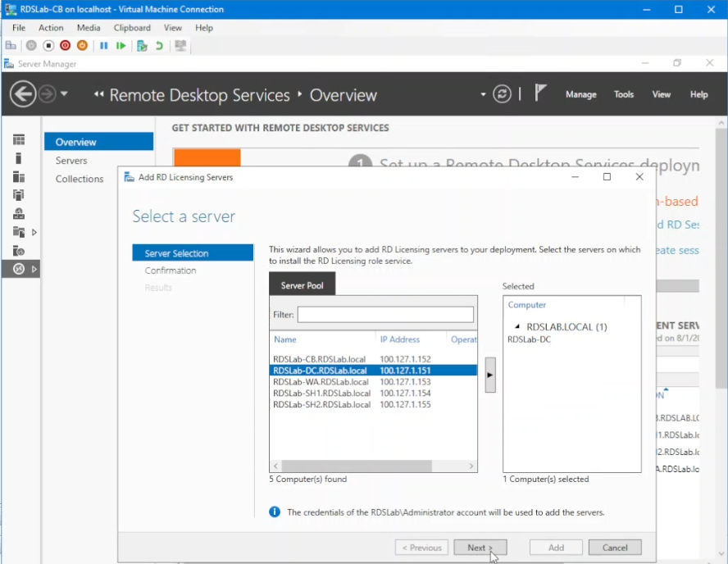Click Next in the Add RD Licensing Servers wizard
This screenshot has height=564, width=728.
(x=480, y=547)
